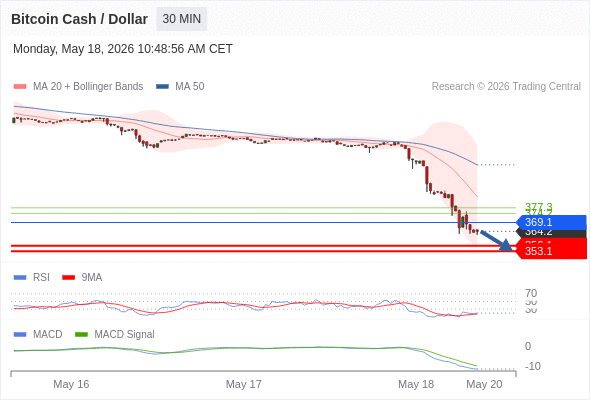The height and width of the screenshot is (400, 590).
Task: Click the MACD Signal green legend marker
Action: (81, 334)
